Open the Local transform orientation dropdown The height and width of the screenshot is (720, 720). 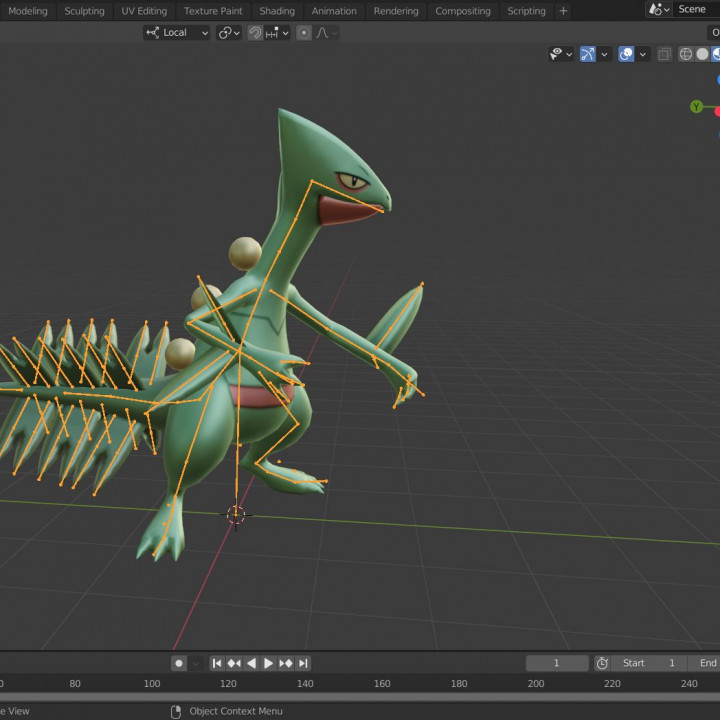click(177, 32)
